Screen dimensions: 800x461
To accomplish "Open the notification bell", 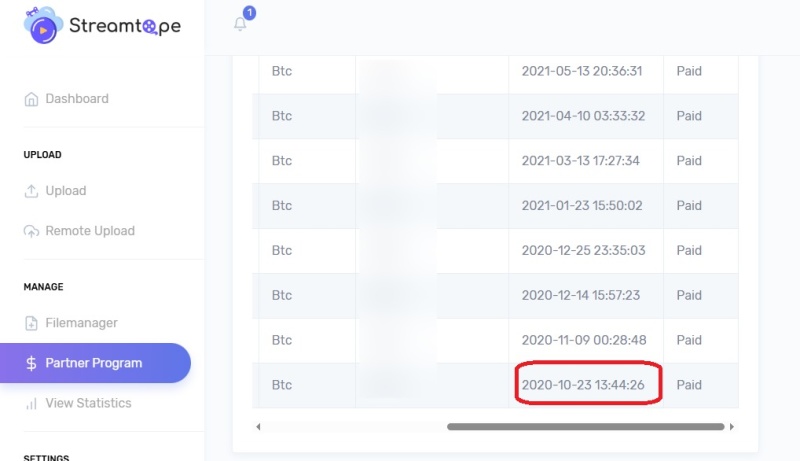I will 240,24.
